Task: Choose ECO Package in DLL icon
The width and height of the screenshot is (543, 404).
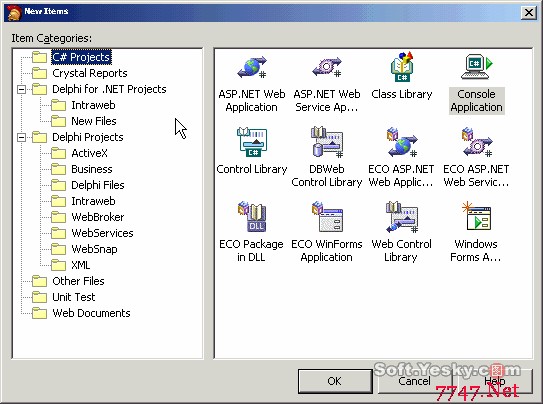Action: (x=252, y=217)
